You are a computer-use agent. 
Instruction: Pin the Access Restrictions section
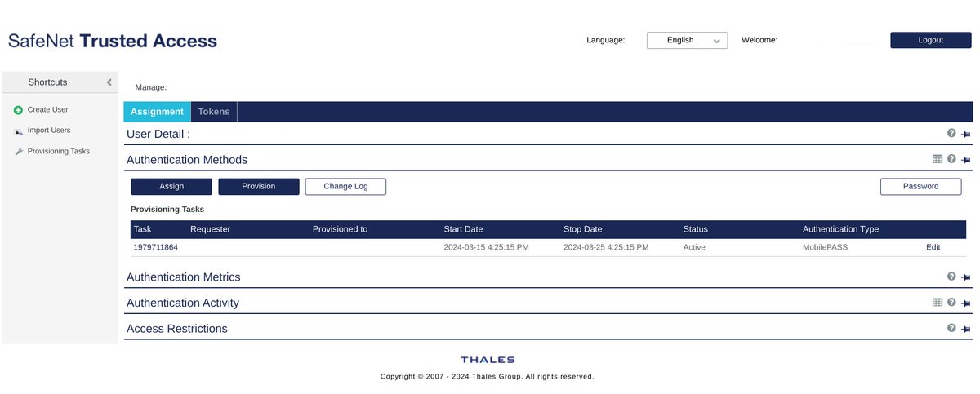point(966,329)
